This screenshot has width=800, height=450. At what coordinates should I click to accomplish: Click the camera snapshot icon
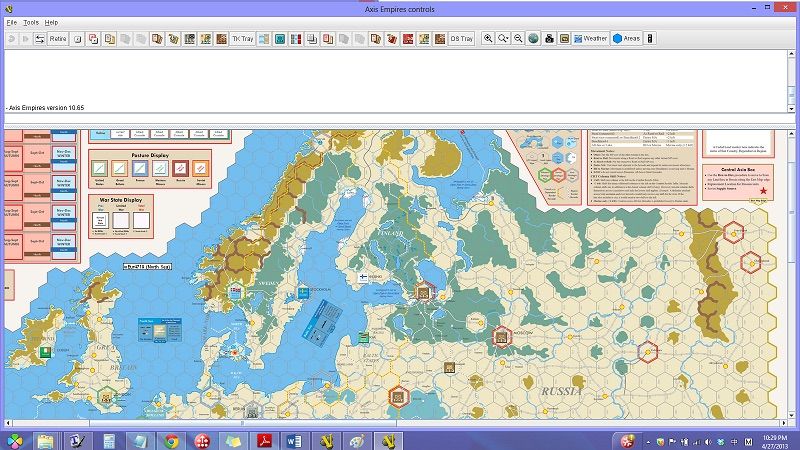coord(549,39)
